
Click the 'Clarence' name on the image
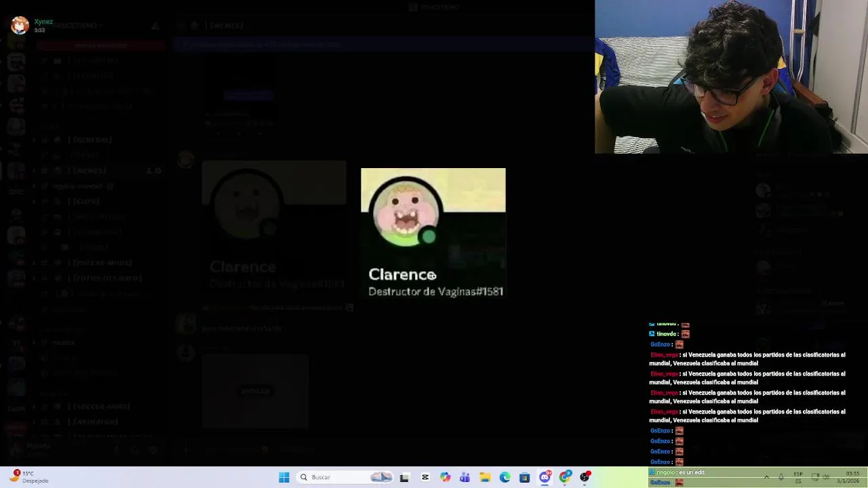point(402,274)
